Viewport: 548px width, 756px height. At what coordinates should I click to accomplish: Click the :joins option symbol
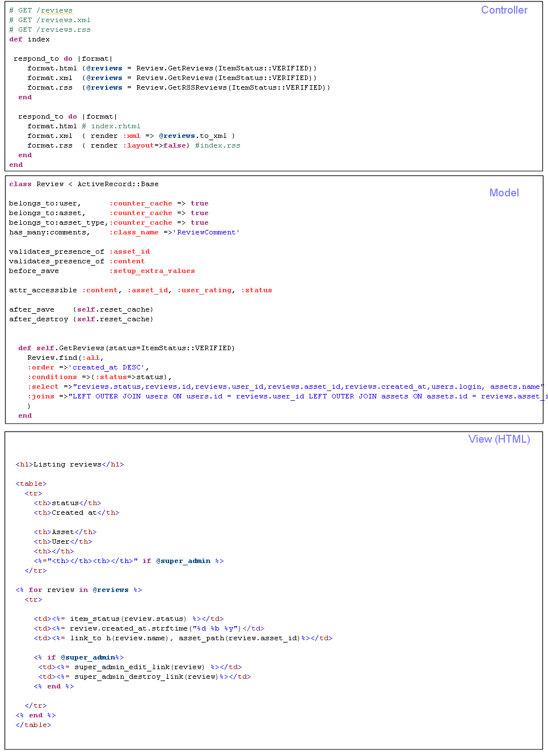(41, 396)
